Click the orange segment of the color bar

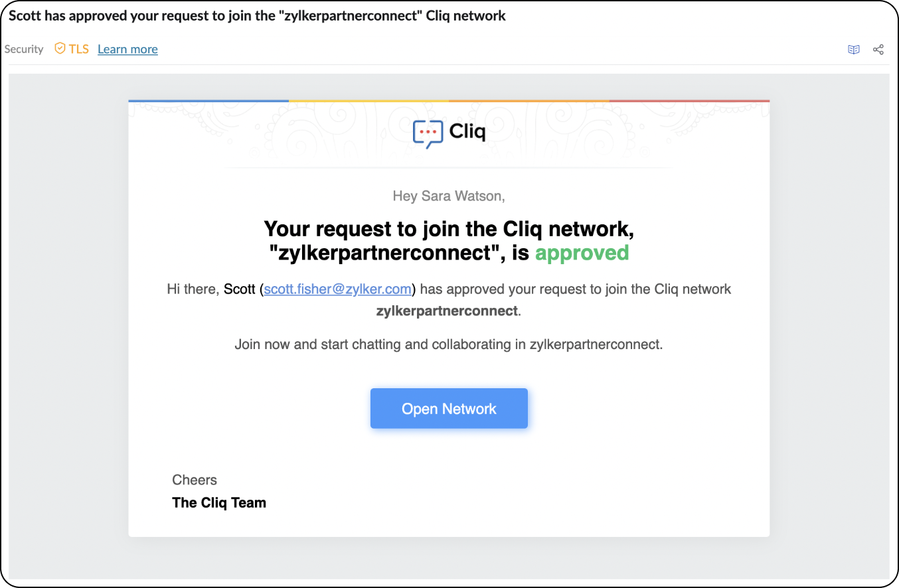tap(529, 101)
